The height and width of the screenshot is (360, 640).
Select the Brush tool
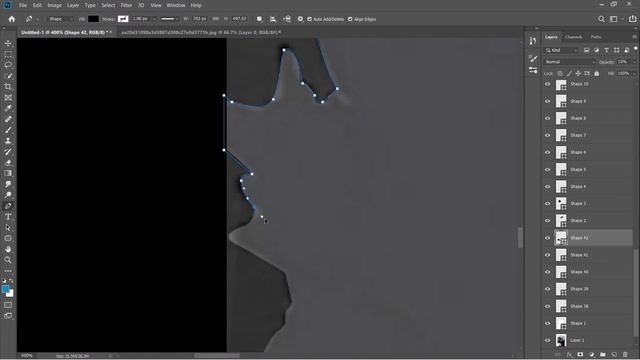click(8, 130)
